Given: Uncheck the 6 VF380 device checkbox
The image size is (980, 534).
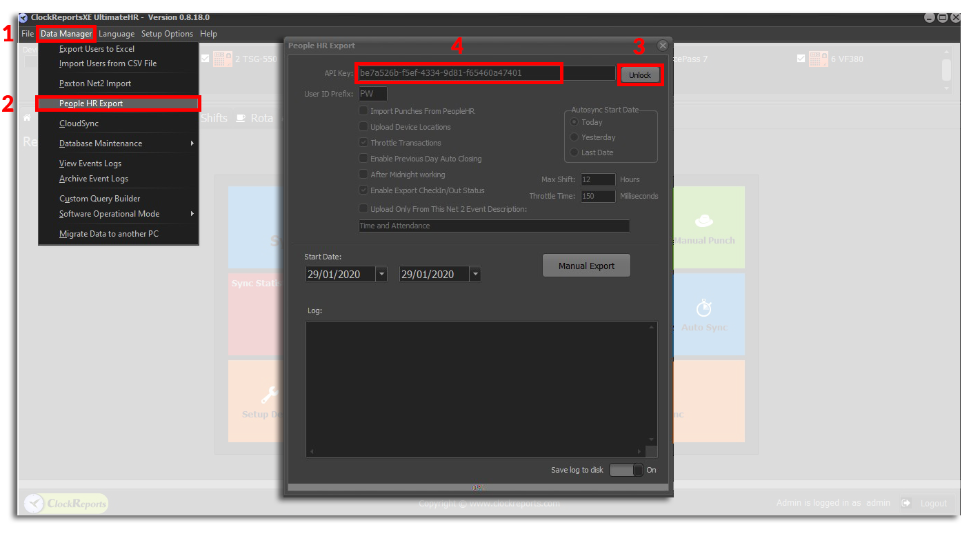Looking at the screenshot, I should [x=801, y=59].
